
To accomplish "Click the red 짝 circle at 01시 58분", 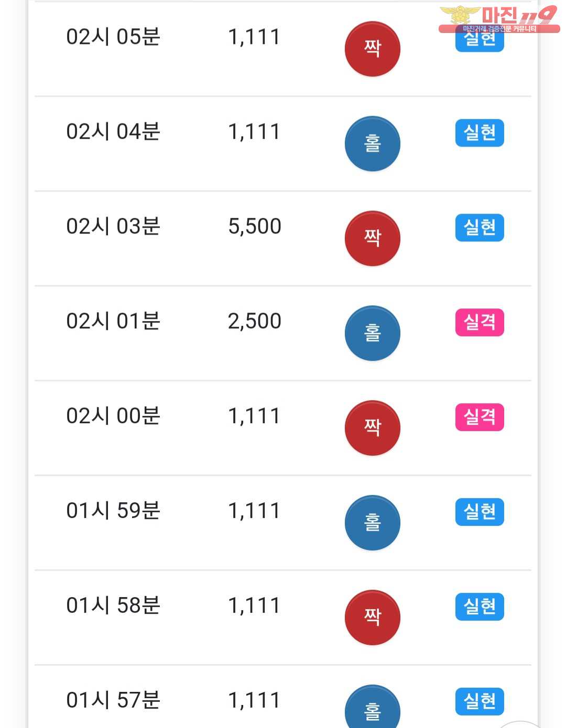I will pyautogui.click(x=372, y=617).
